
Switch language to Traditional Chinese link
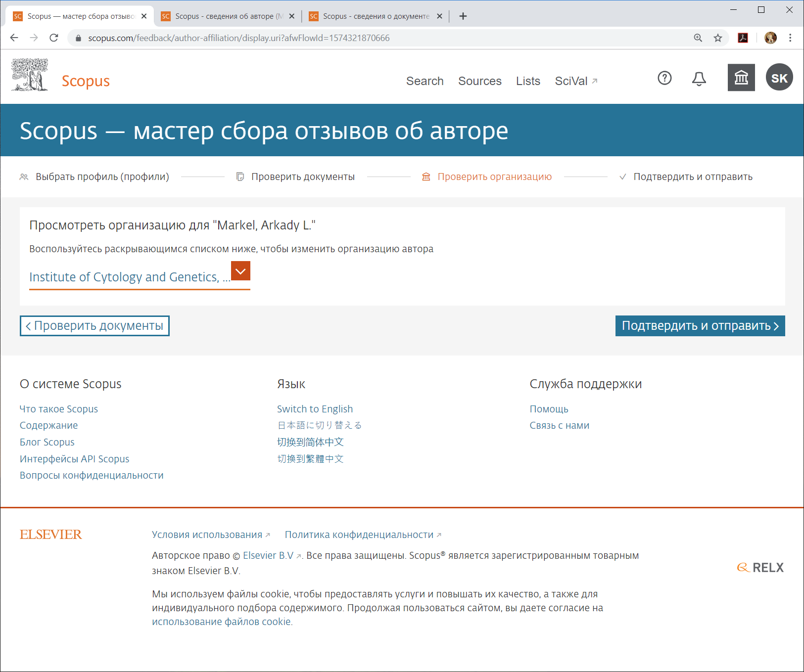point(310,459)
